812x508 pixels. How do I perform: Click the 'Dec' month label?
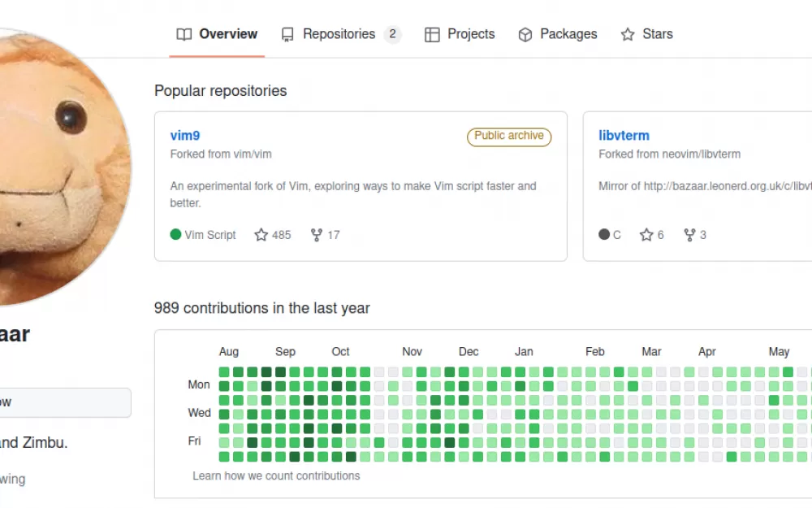[469, 352]
